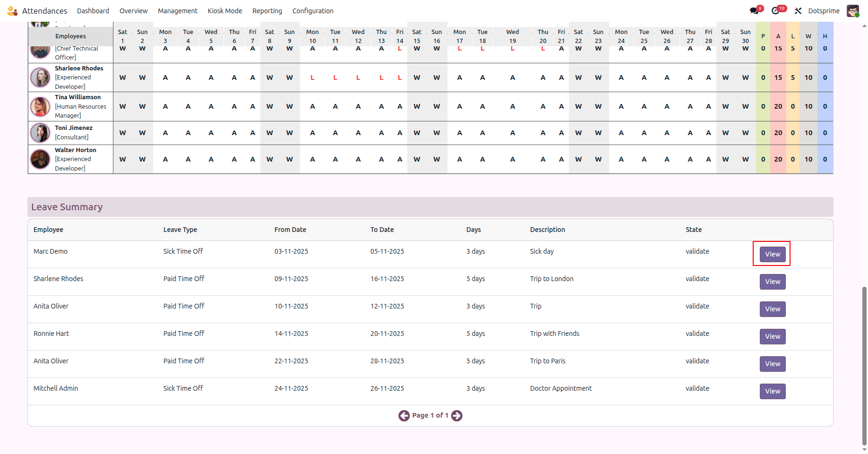The width and height of the screenshot is (868, 454).
Task: Go to previous page with left arrow
Action: click(404, 415)
